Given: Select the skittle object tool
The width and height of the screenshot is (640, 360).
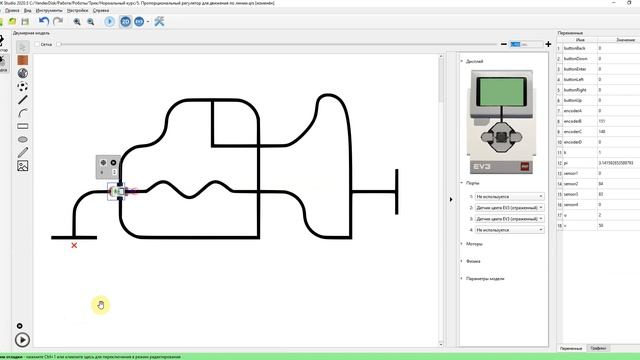Looking at the screenshot, I should (23, 73).
